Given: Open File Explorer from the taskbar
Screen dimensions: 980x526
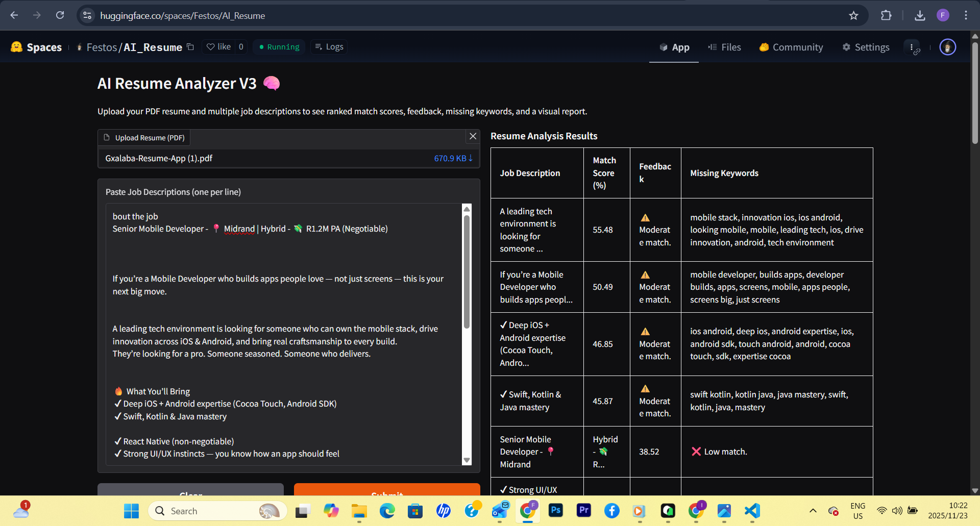Looking at the screenshot, I should coord(359,511).
